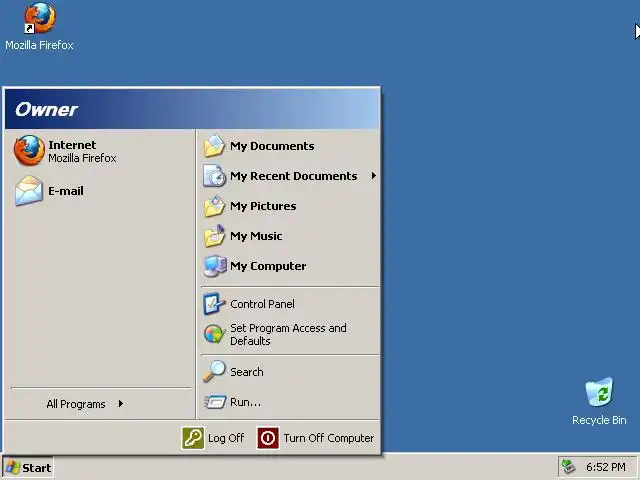
Task: Select the Recycle Bin desktop label
Action: coord(599,420)
